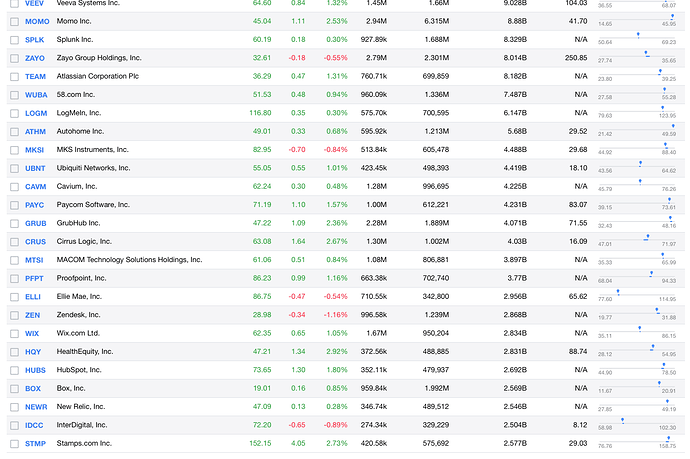
Task: Select the SPLK row checkbox
Action: (13, 40)
